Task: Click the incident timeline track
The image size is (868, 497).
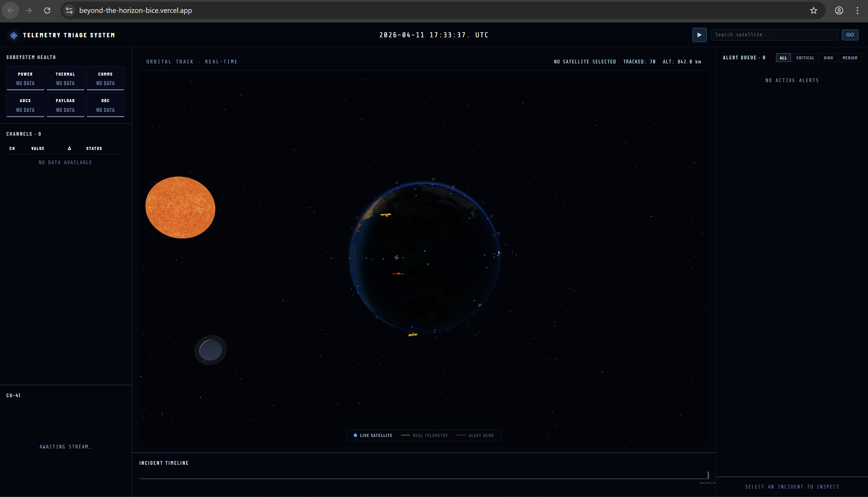Action: click(423, 478)
